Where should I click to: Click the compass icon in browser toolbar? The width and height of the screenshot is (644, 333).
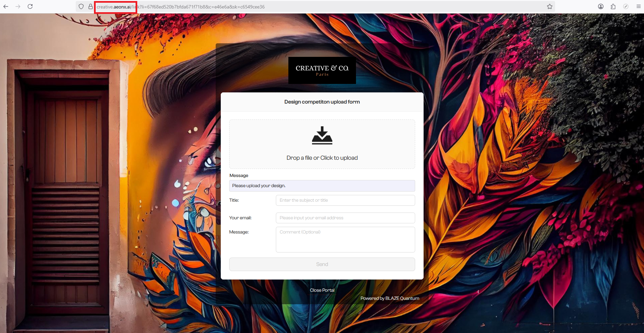pos(626,6)
